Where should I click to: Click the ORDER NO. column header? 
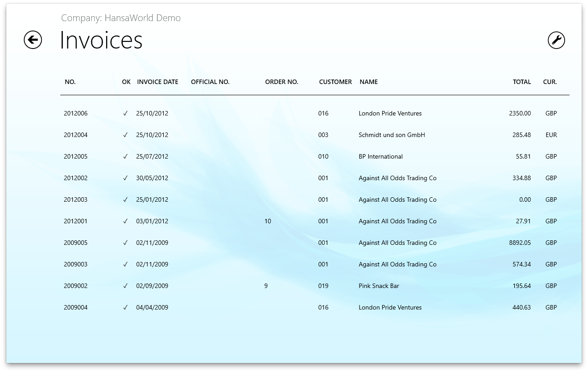click(281, 82)
